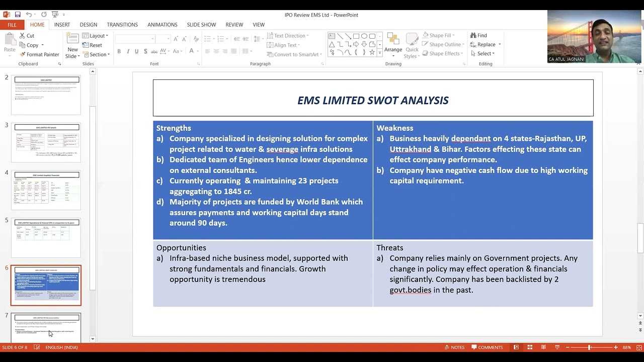Insert a text box shape

coord(332,36)
